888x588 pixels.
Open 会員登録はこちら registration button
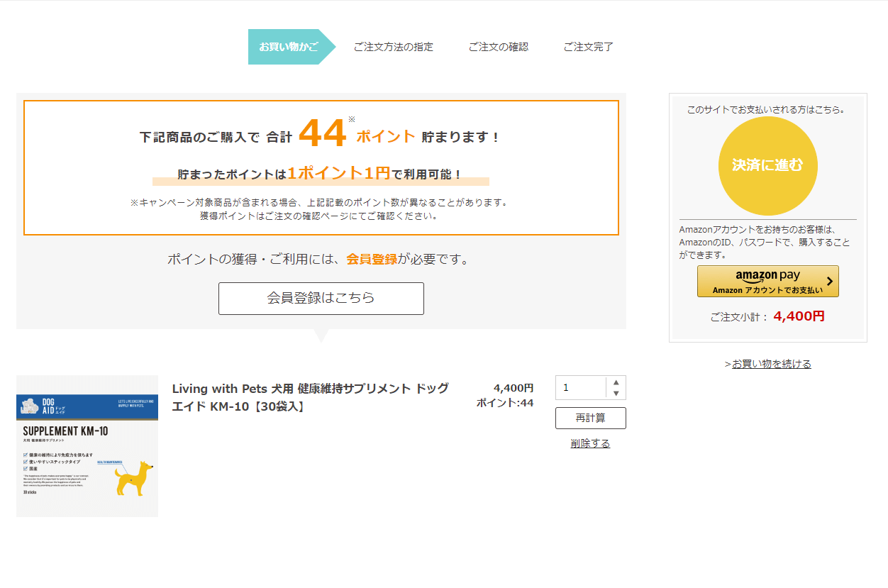[x=321, y=298]
